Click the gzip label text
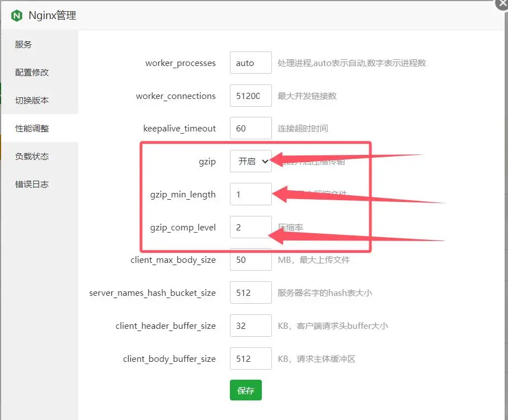Image resolution: width=508 pixels, height=420 pixels. [208, 162]
